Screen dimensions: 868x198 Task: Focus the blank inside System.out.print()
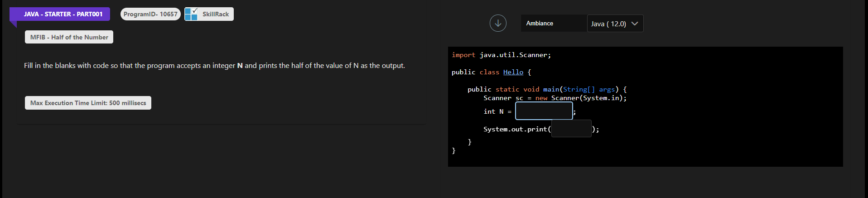(571, 129)
